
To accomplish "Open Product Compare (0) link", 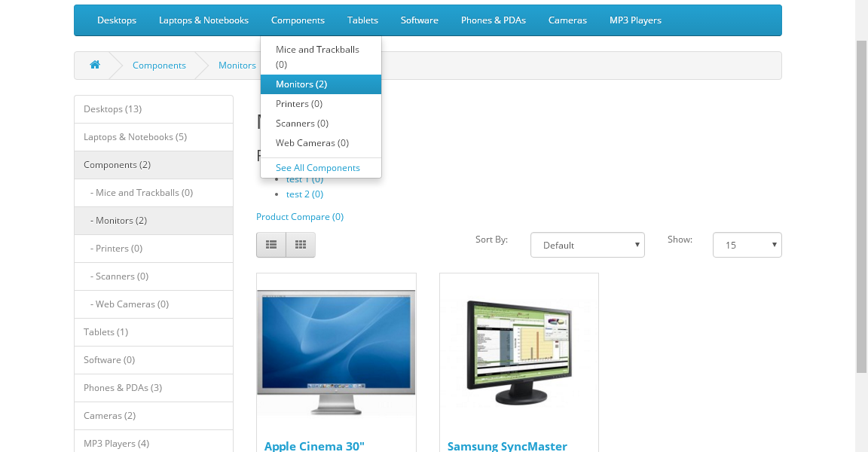I will coord(299,217).
